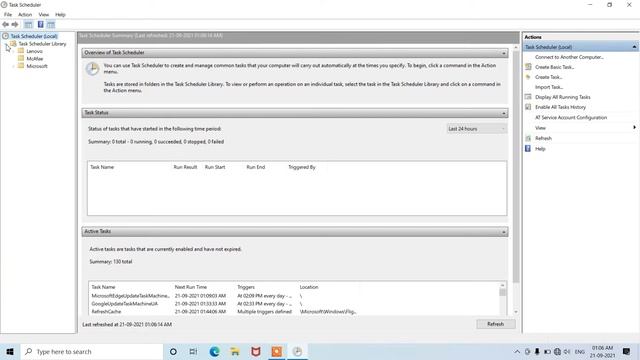
Task: Open AT Service Account Configuration action
Action: pyautogui.click(x=571, y=118)
